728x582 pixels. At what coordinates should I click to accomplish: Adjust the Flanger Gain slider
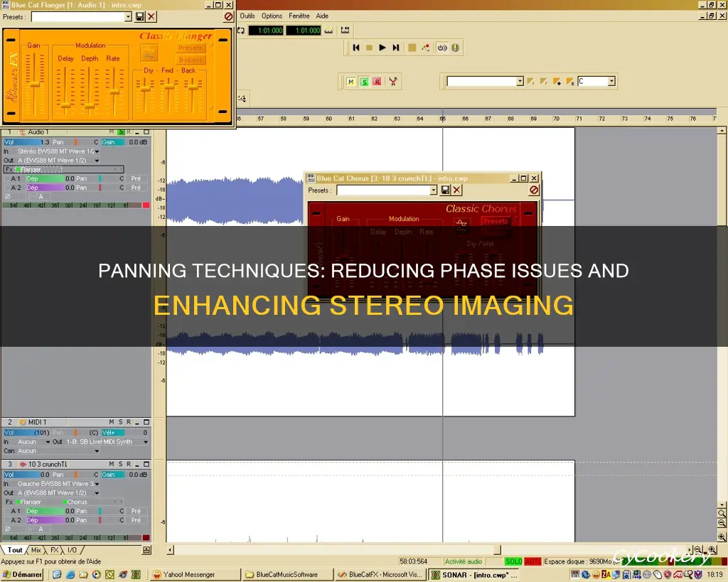(x=34, y=84)
